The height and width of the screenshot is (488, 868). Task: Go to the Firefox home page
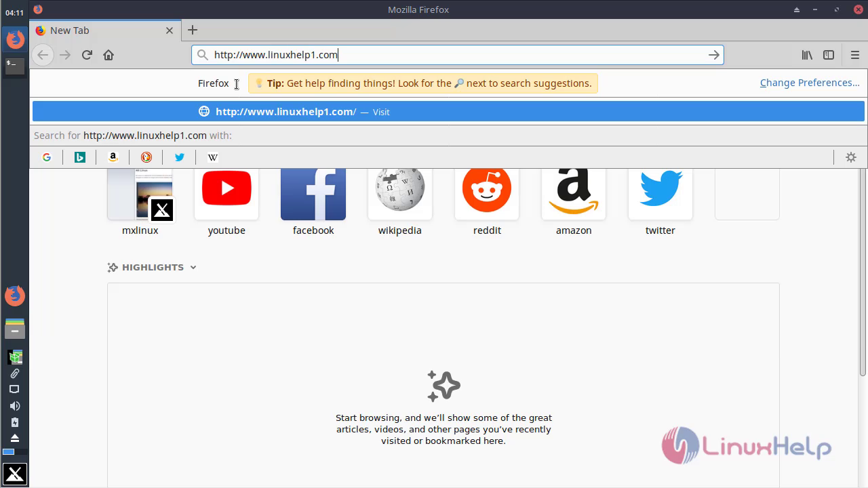108,55
